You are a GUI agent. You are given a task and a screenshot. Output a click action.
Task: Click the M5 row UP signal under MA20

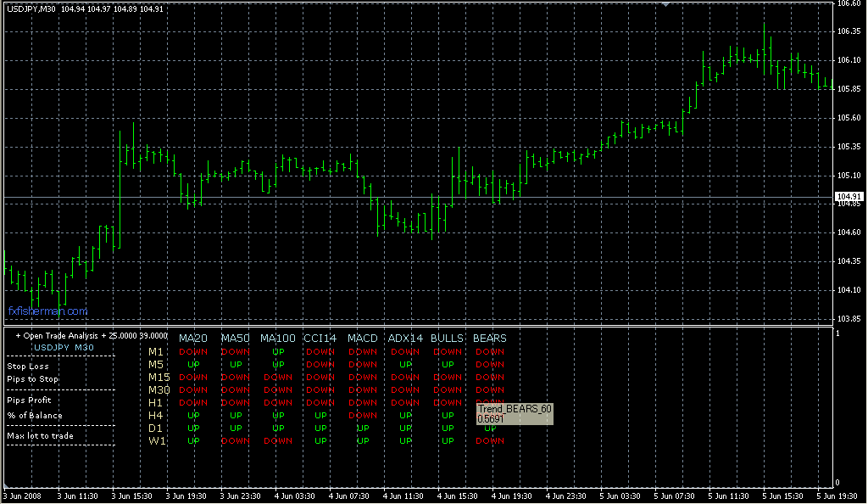pos(193,365)
